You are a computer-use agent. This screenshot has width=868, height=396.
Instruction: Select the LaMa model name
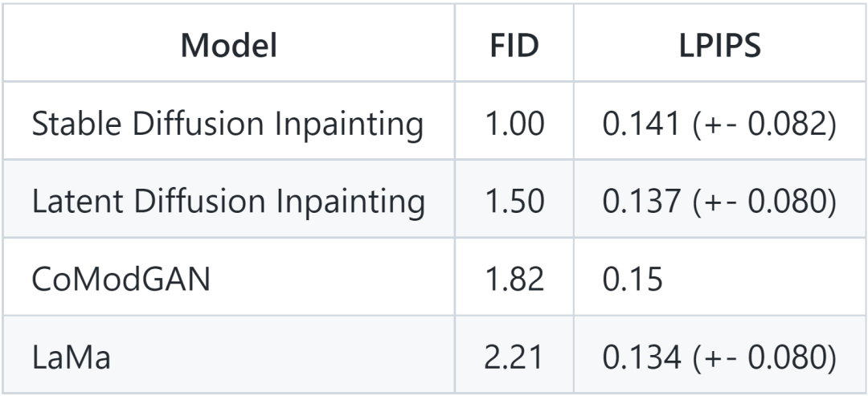click(71, 357)
